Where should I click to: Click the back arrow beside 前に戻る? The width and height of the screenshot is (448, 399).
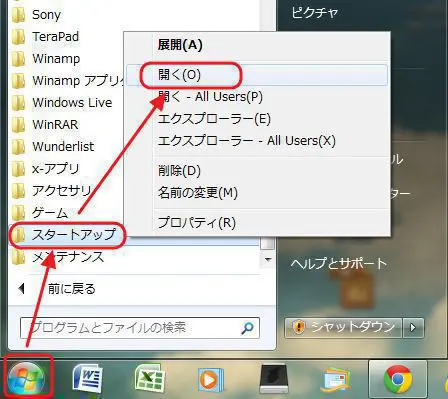(22, 289)
